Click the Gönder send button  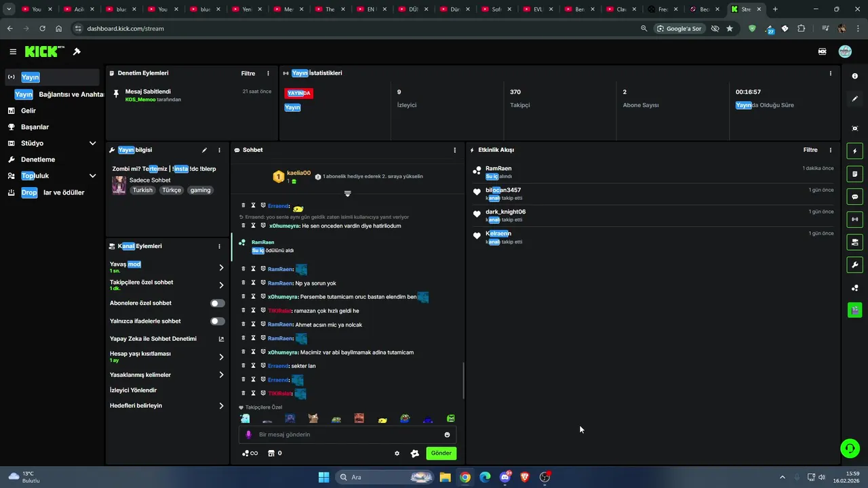(x=441, y=453)
